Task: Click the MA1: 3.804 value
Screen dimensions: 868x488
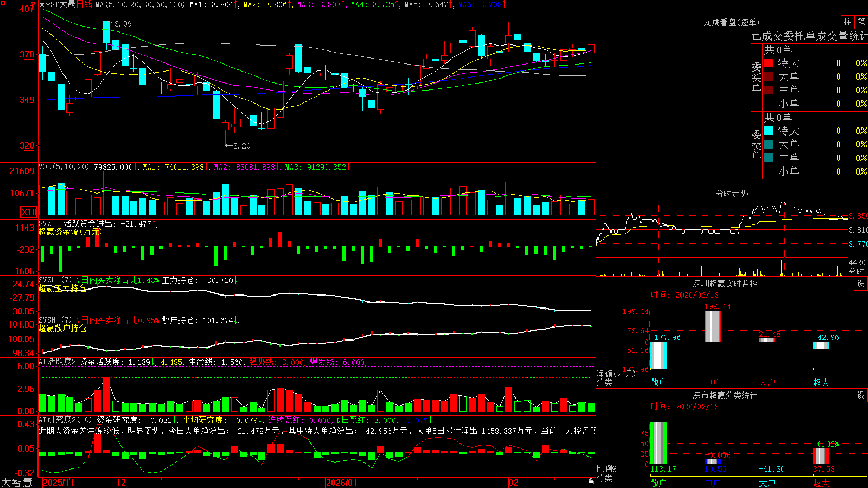Action: tap(212, 4)
